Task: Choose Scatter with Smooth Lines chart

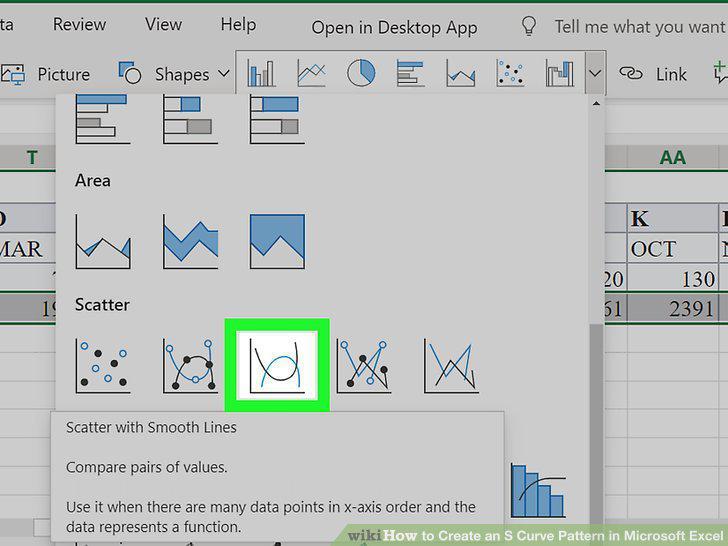Action: click(277, 366)
